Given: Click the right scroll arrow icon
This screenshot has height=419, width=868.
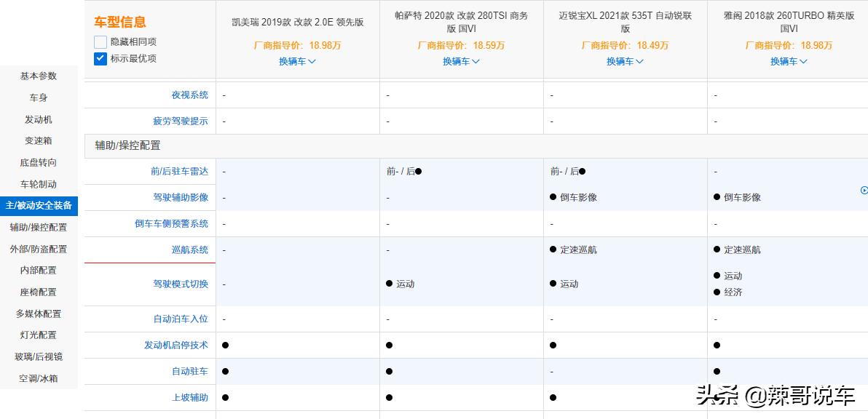Looking at the screenshot, I should pyautogui.click(x=864, y=191).
